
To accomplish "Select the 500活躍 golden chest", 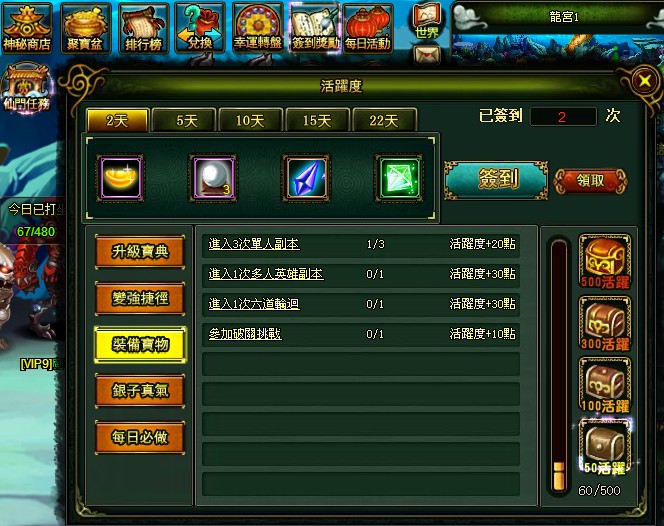I will [605, 261].
